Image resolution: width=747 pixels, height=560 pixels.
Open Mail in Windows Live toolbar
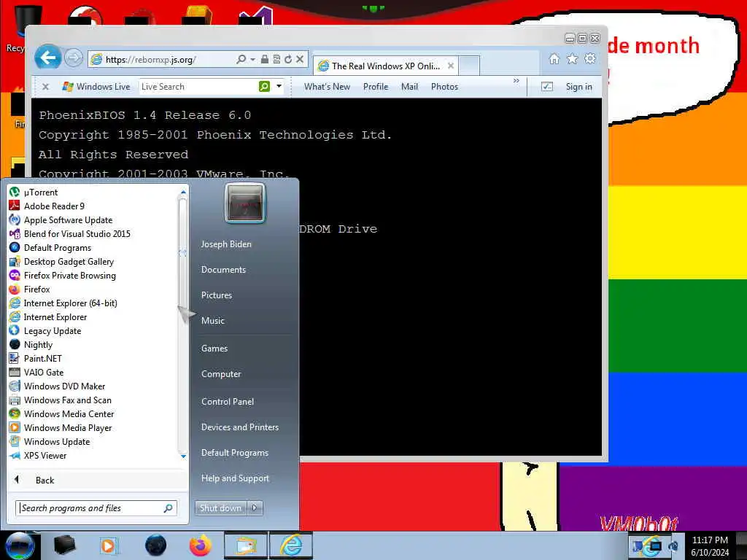tap(409, 87)
